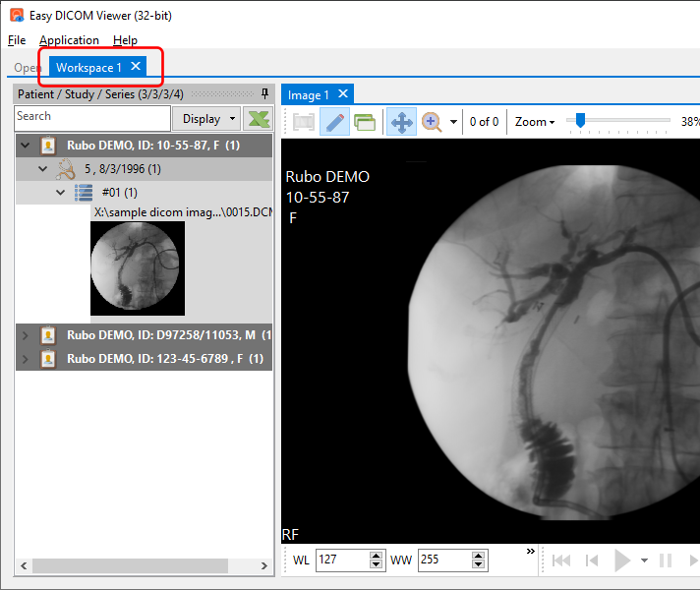Screen dimensions: 700x590
Task: Click the stacked image layout icon
Action: [365, 122]
